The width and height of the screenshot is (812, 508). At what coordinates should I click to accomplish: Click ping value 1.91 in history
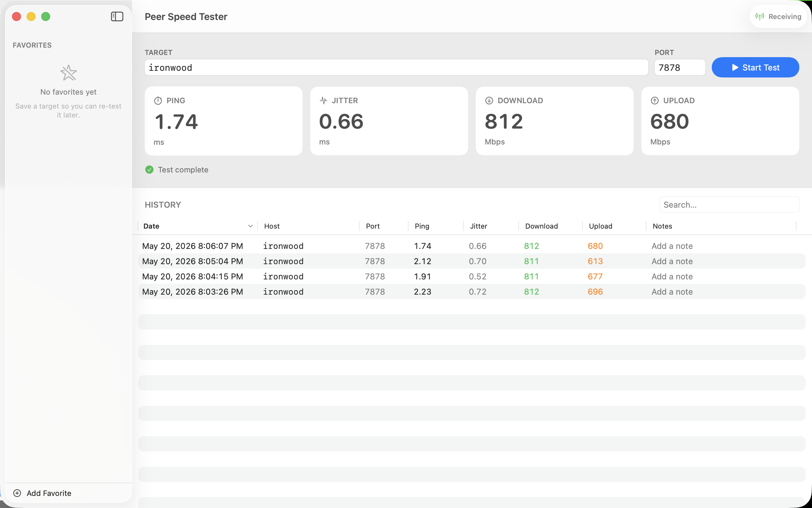tap(422, 277)
